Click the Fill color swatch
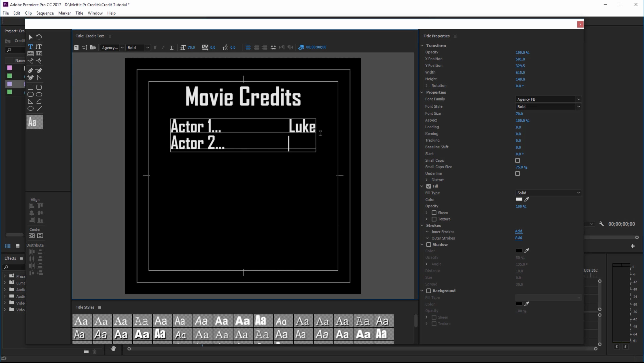This screenshot has width=644, height=363. pyautogui.click(x=519, y=199)
